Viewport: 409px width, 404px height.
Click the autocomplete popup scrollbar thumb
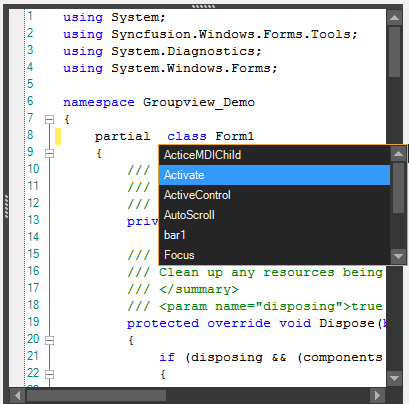coord(398,188)
